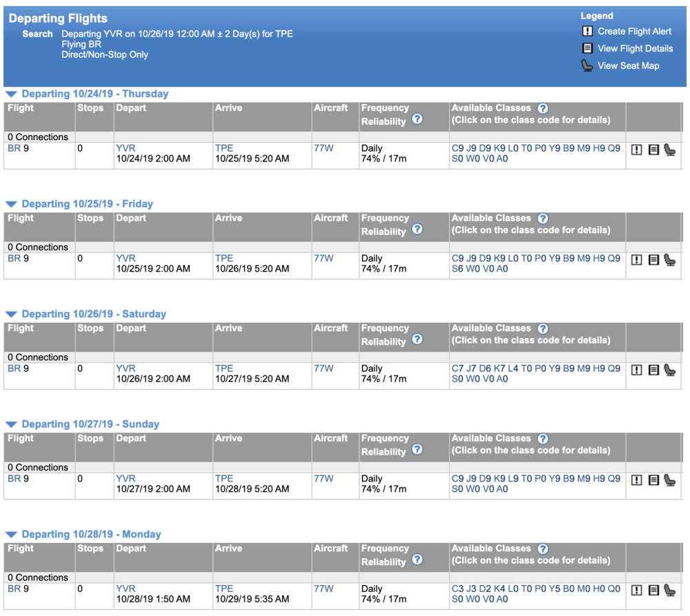The width and height of the screenshot is (690, 616).
Task: Select C7 class code on Saturday flight
Action: point(457,368)
